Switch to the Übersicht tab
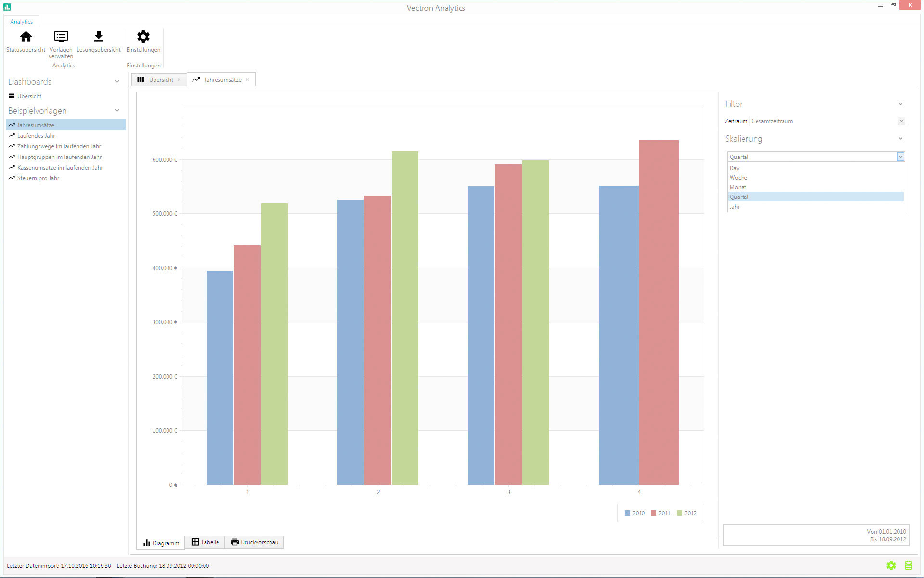924x578 pixels. [161, 80]
